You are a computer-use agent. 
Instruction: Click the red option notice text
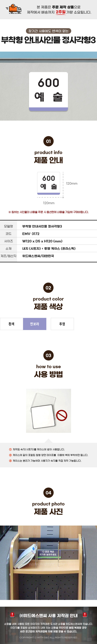point(48,212)
